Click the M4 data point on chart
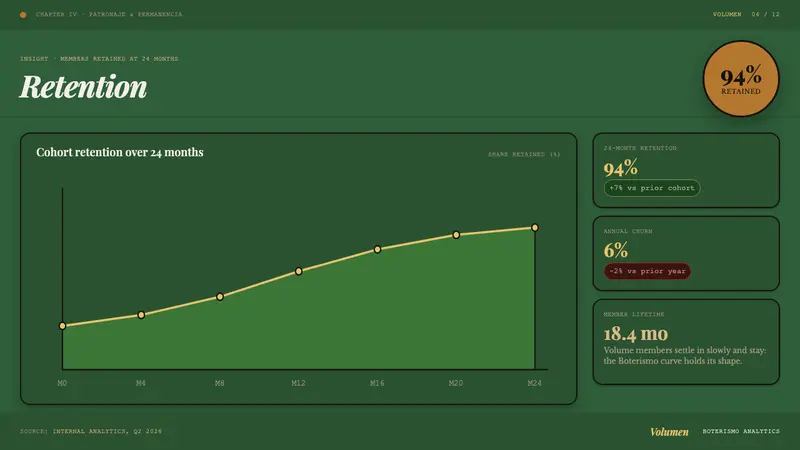This screenshot has width=800, height=450. [x=141, y=315]
